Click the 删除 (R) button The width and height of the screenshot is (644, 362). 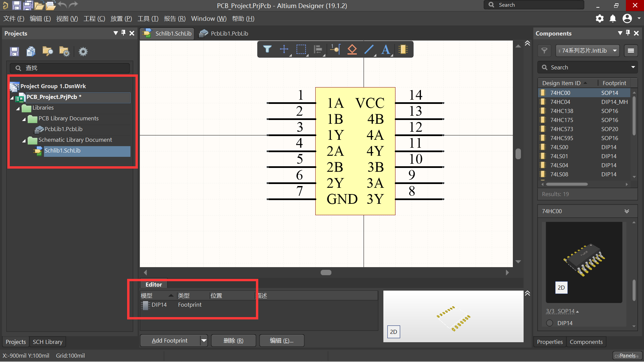233,341
